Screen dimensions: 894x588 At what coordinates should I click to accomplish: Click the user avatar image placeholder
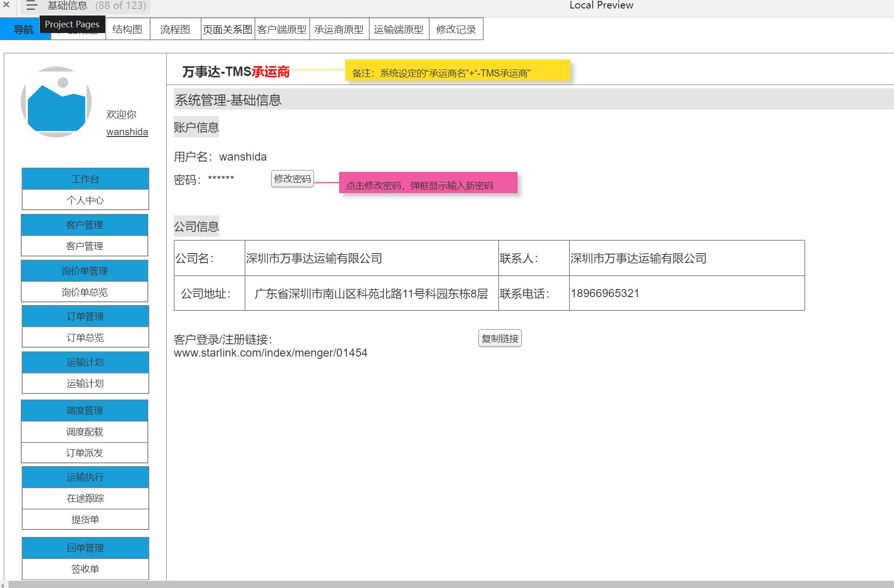[x=56, y=102]
